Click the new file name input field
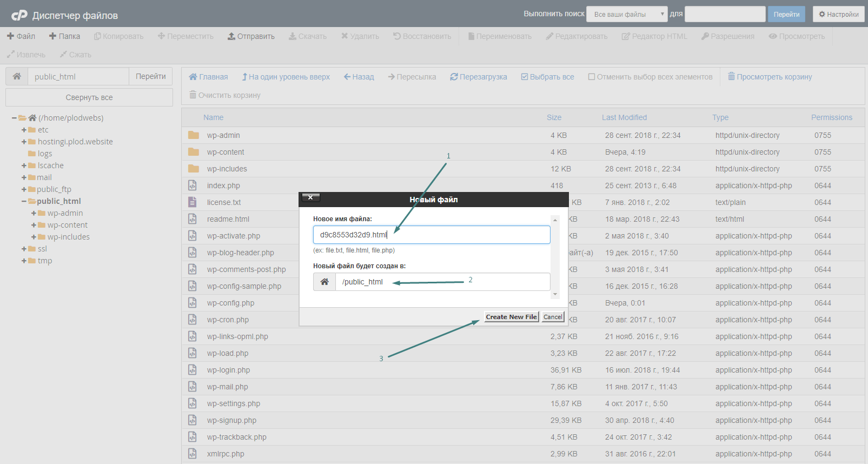 (432, 235)
